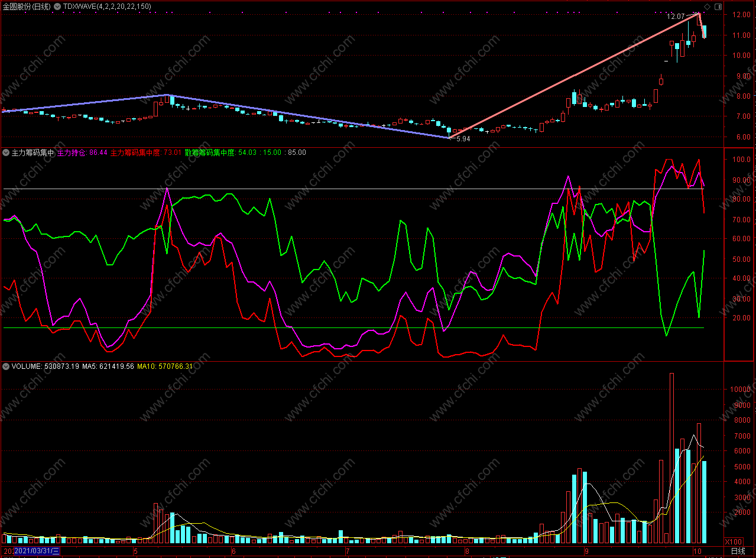Click the 日线 period label at bottom right
The height and width of the screenshot is (558, 756).
click(738, 551)
